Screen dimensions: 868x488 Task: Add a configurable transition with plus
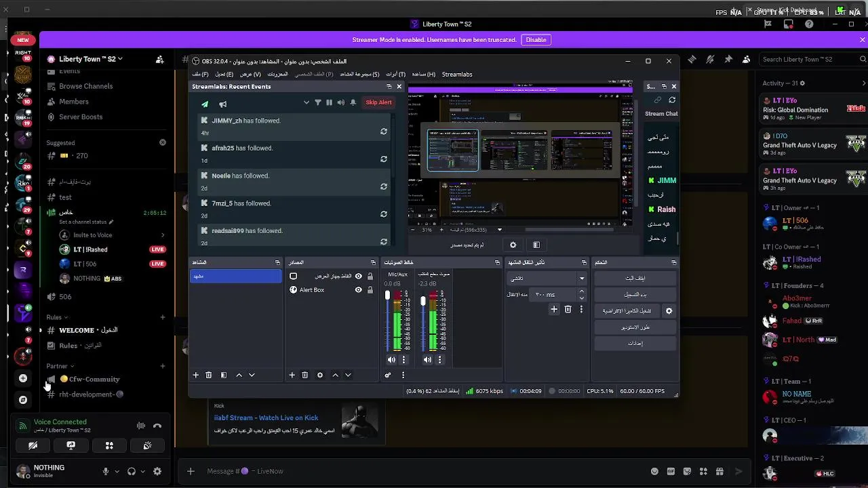(554, 309)
